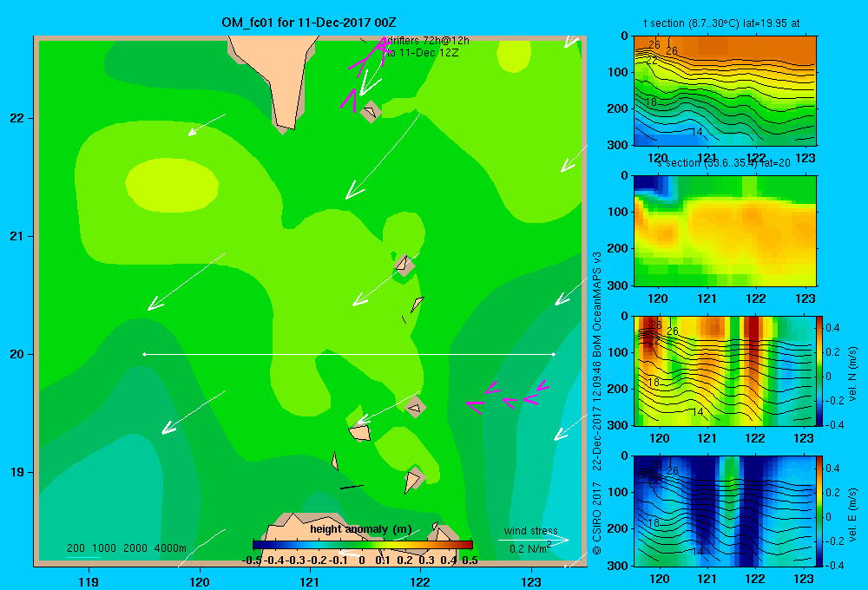Image resolution: width=868 pixels, height=590 pixels.
Task: Select the 'height anomaly (m)' legend title
Action: point(361,529)
